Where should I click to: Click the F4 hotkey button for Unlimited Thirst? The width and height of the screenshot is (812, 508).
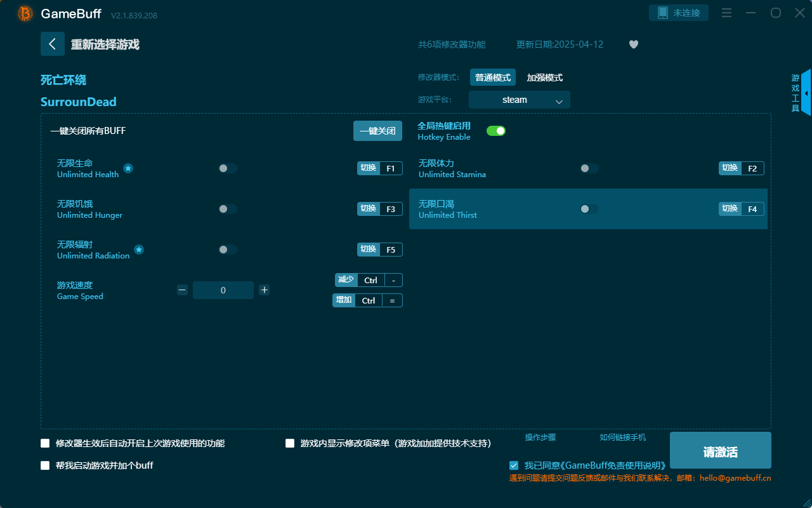point(742,209)
